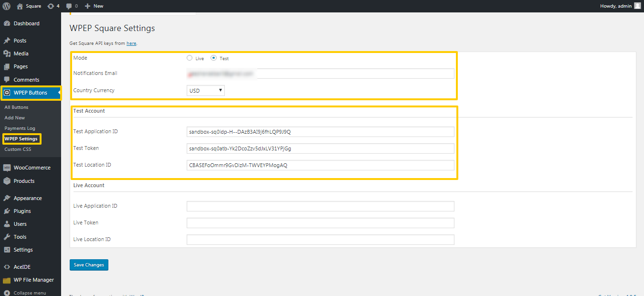Image resolution: width=644 pixels, height=296 pixels.
Task: Click the Posts pin icon
Action: tap(7, 41)
